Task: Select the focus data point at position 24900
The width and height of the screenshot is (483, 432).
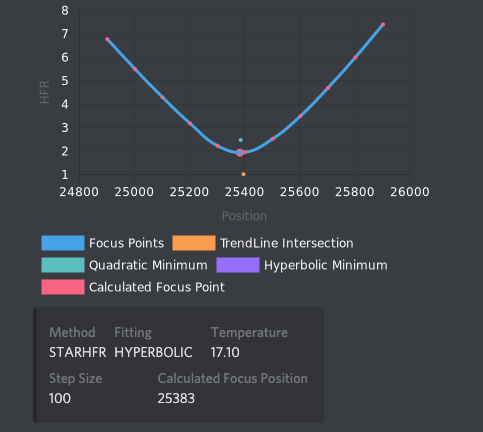Action: [x=107, y=39]
